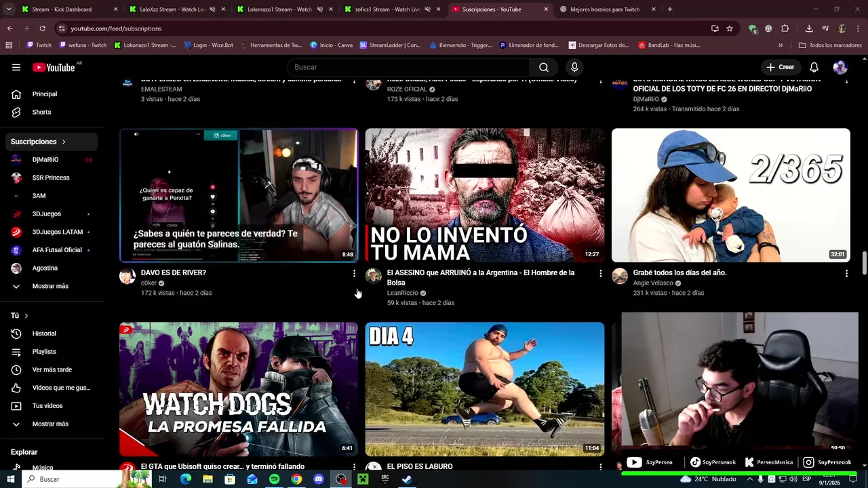Open Chrome tab search dropdown
The height and width of the screenshot is (488, 868).
9,9
